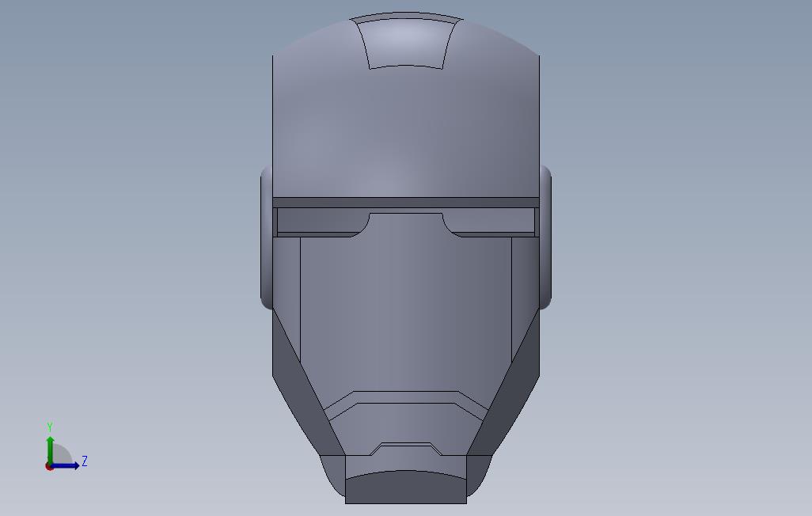Select the chin block at helmet bottom
The image size is (812, 516).
tap(406, 487)
